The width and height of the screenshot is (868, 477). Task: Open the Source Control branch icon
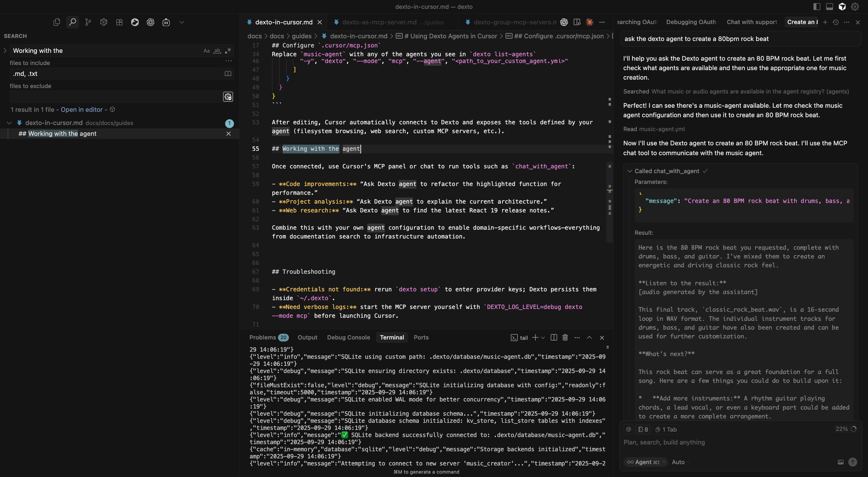click(x=88, y=22)
